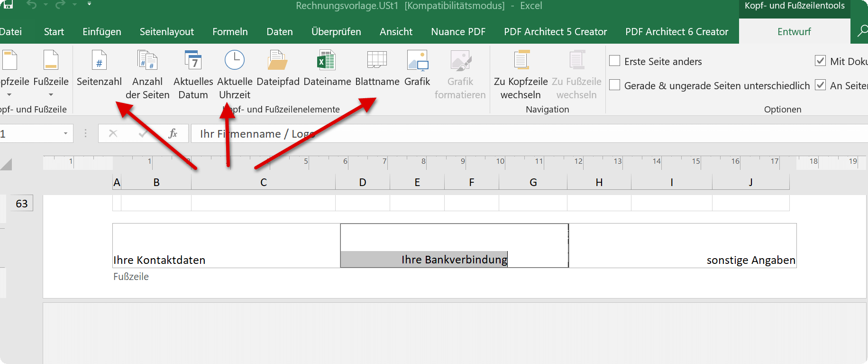868x364 pixels.
Task: Toggle Gerade & ungerade Seiten unterschiedlich
Action: (x=614, y=85)
